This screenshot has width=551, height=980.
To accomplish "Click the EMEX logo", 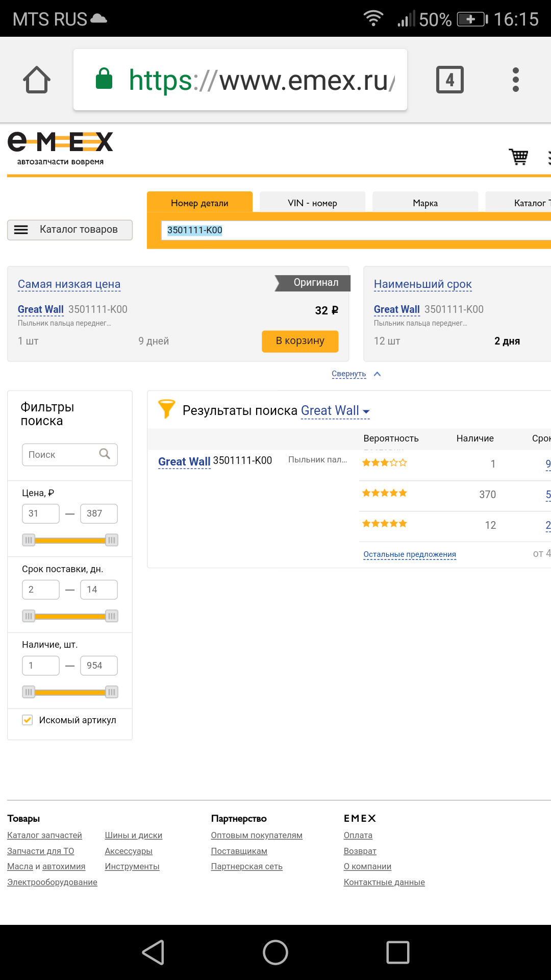I will [x=60, y=148].
